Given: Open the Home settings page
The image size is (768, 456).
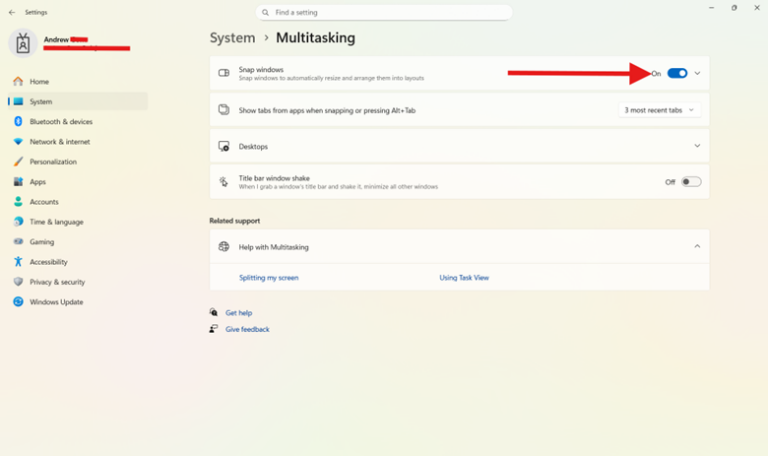Looking at the screenshot, I should pyautogui.click(x=78, y=81).
